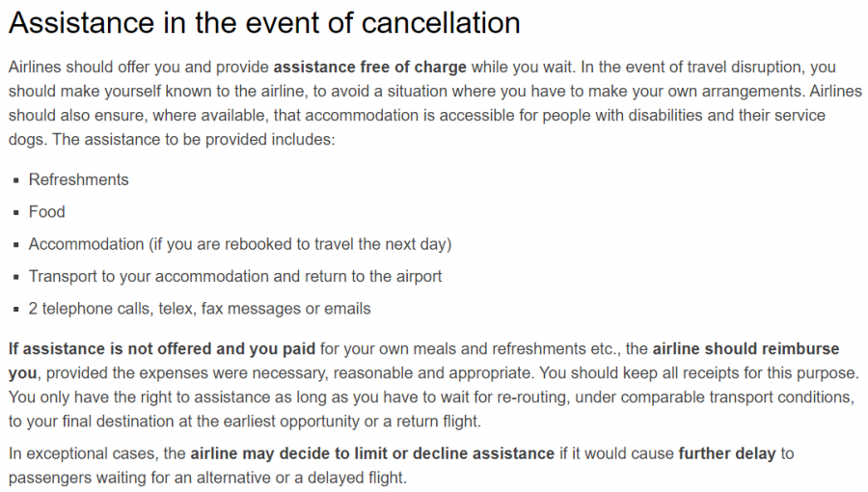868x492 pixels.
Task: Click the Transport to your accommodation list item
Action: 235,277
